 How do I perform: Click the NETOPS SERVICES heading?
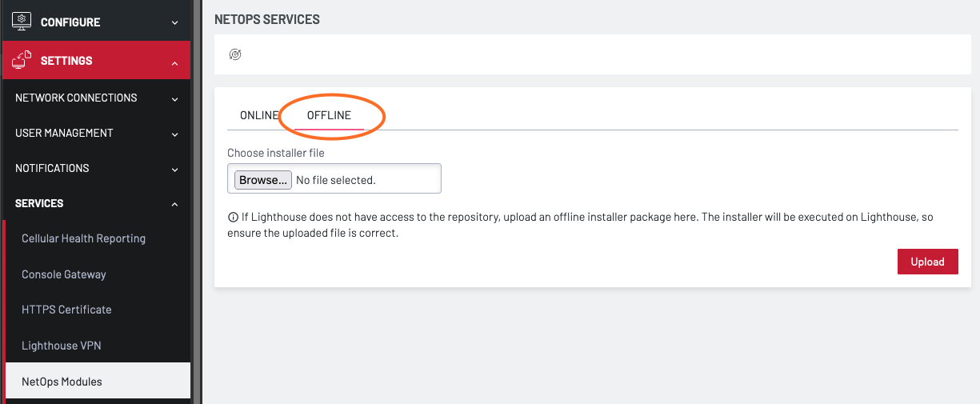pyautogui.click(x=267, y=19)
